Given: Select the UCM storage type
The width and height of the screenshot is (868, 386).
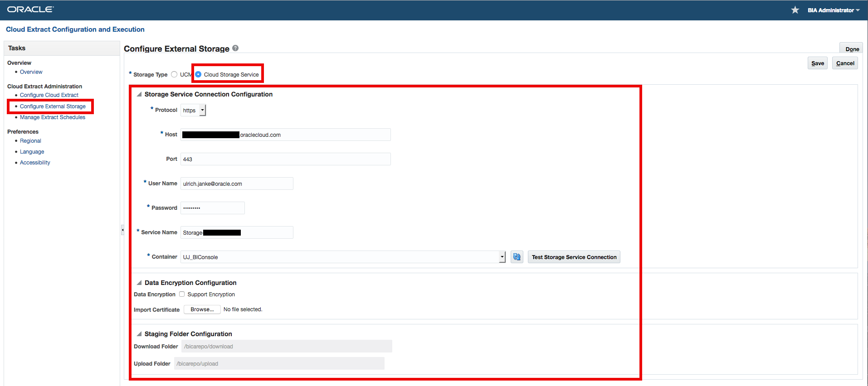Looking at the screenshot, I should pos(174,74).
